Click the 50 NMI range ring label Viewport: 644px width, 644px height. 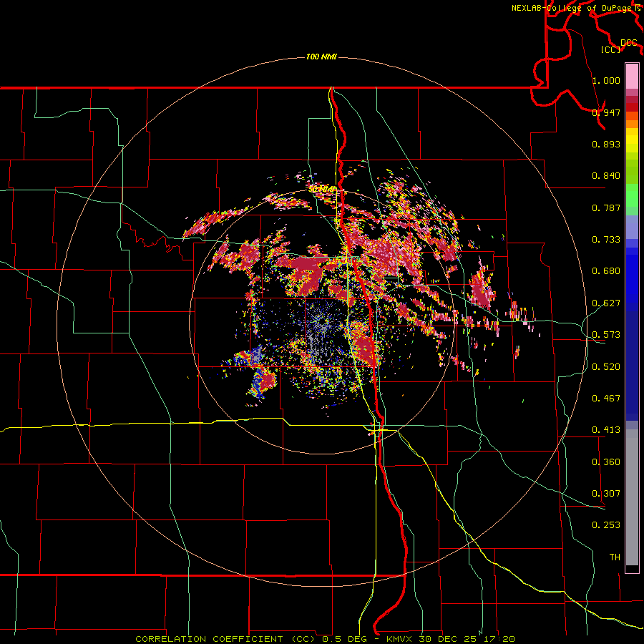pyautogui.click(x=323, y=190)
